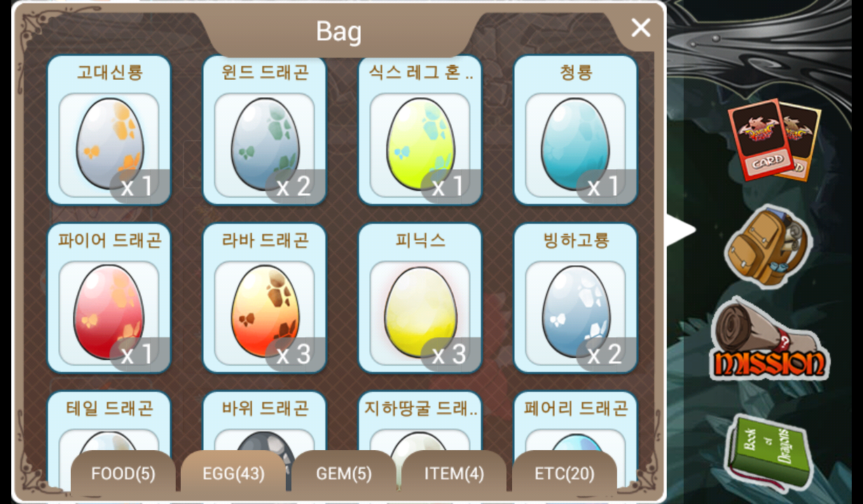
Task: Select the glowing 피닉스 egg
Action: point(420,298)
